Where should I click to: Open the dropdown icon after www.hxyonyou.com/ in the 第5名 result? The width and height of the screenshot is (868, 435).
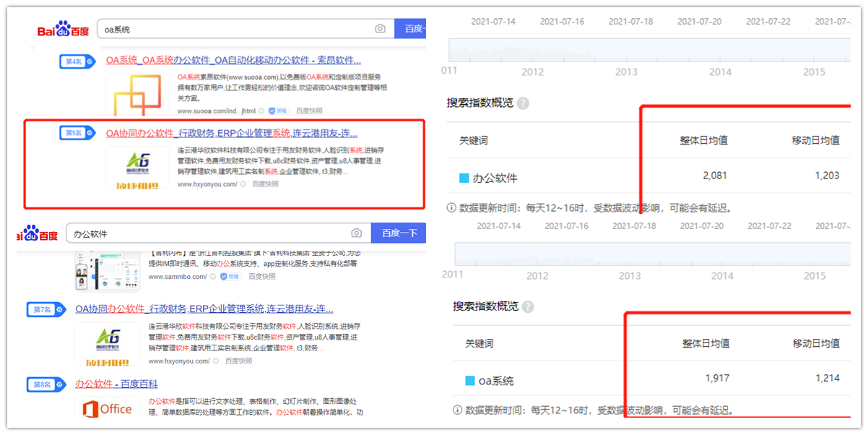tap(243, 184)
